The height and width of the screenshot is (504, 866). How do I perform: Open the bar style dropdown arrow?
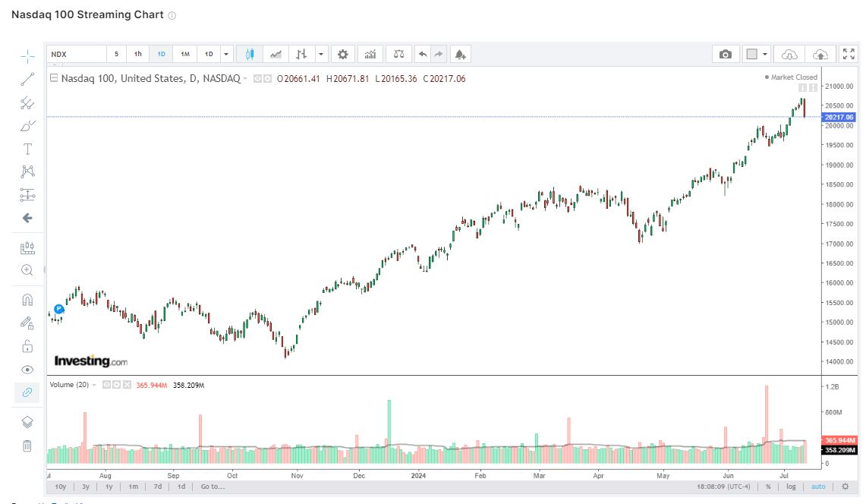click(x=321, y=55)
